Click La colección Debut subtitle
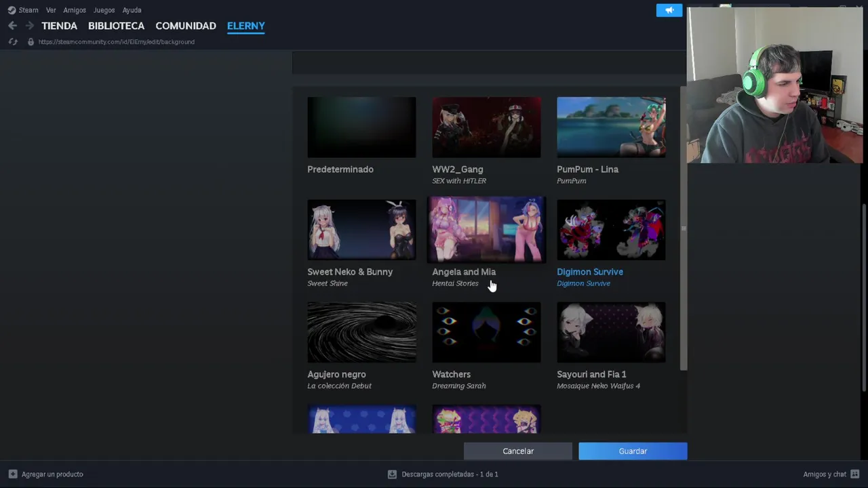 pyautogui.click(x=339, y=386)
